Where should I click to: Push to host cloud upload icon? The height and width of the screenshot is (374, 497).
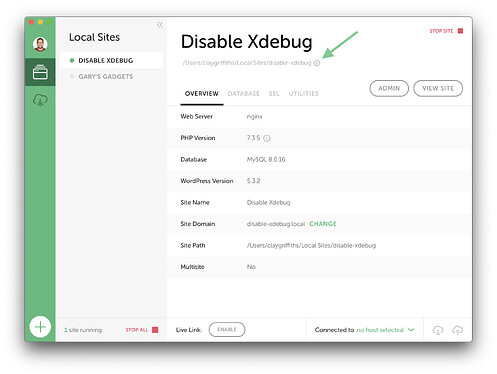click(457, 330)
